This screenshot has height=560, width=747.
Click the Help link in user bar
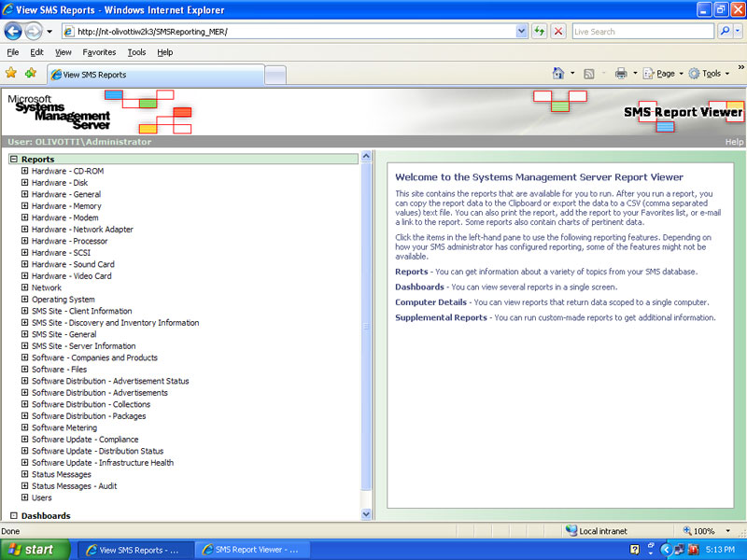point(734,142)
